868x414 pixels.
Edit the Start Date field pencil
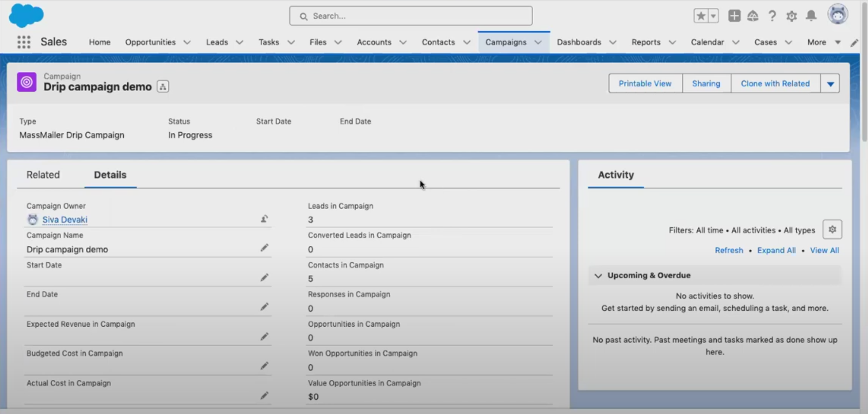tap(264, 277)
